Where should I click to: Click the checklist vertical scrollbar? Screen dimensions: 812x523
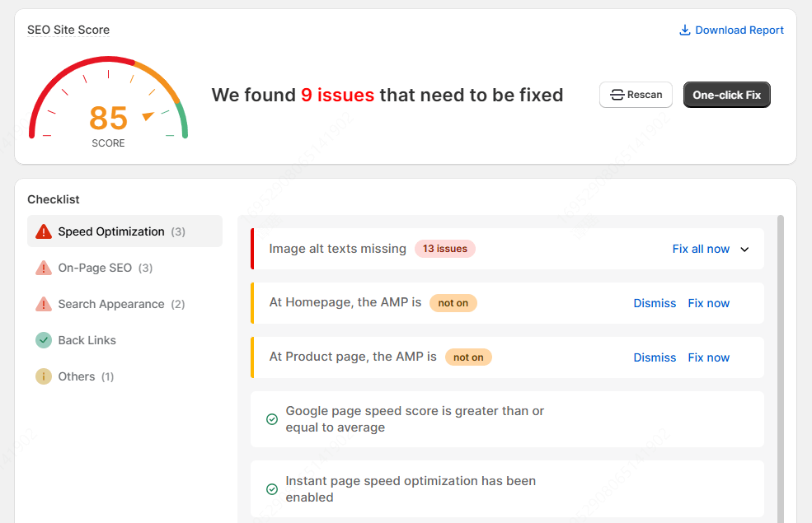coord(781,369)
